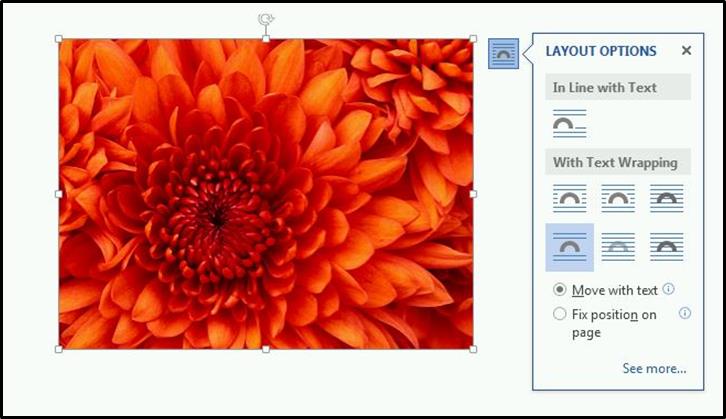
Task: Click the Layout Options button beside the image
Action: click(503, 54)
